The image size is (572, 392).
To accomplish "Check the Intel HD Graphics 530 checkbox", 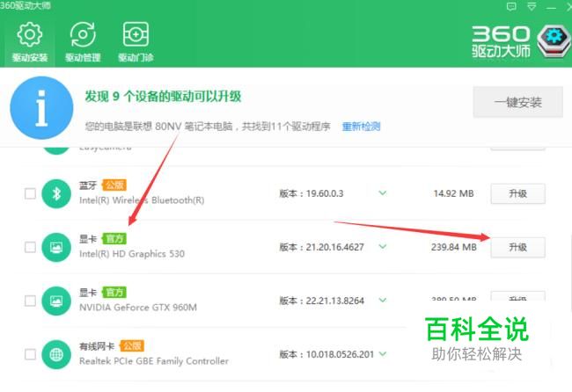I will coord(30,247).
